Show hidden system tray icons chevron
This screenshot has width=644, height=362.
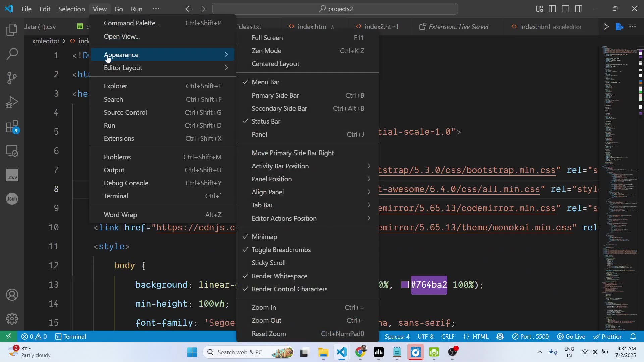(x=539, y=352)
